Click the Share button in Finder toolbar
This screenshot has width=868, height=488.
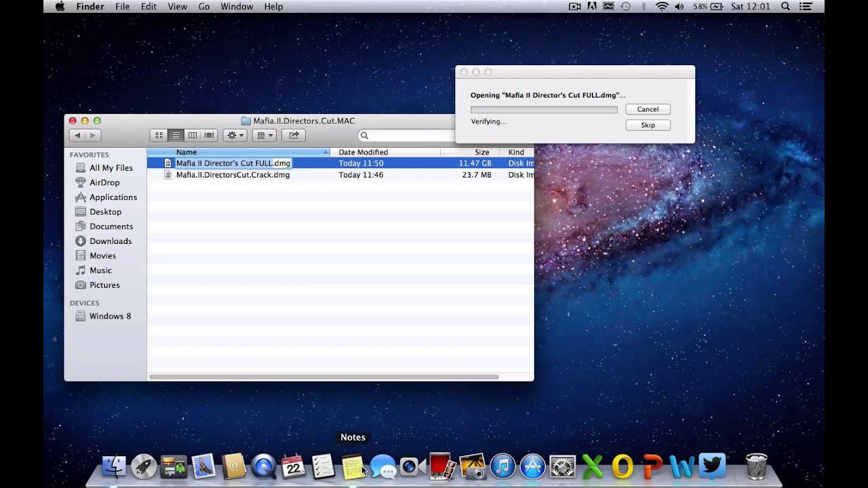coord(294,136)
